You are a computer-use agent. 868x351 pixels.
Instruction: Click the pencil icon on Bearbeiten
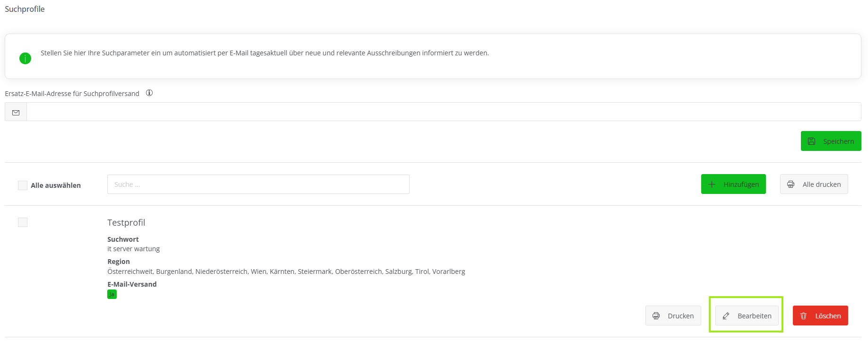726,316
